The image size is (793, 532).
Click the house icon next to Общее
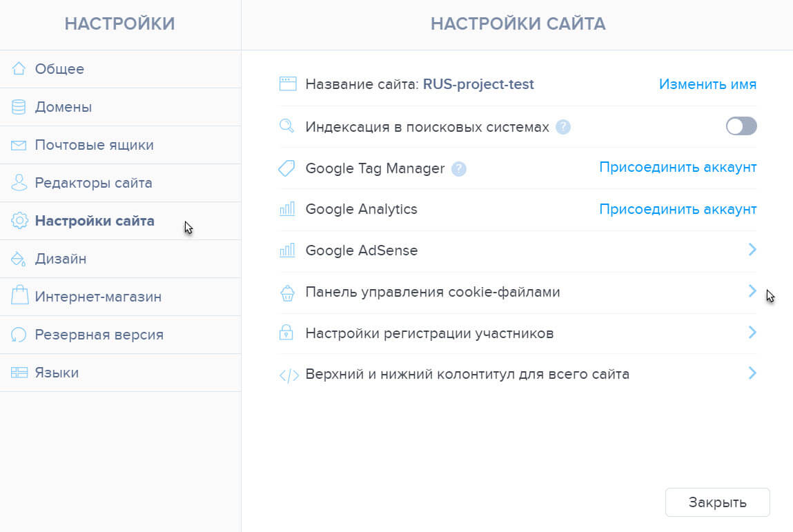click(x=19, y=68)
